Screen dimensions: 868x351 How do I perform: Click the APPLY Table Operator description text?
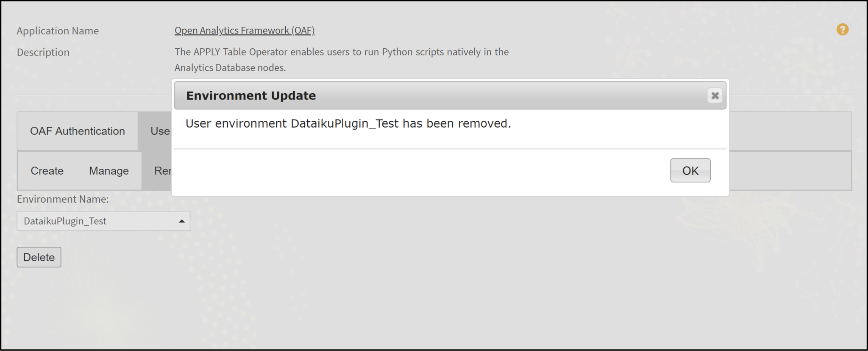(x=342, y=52)
